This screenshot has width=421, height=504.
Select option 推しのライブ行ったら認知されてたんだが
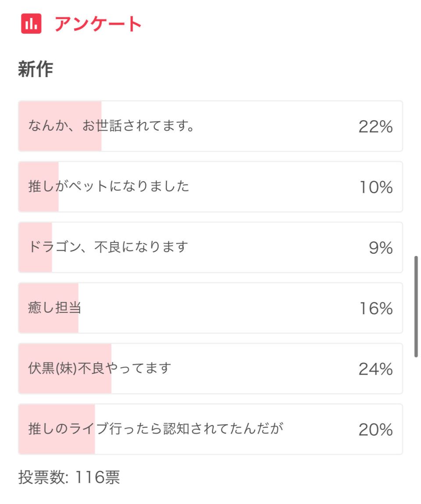[210, 429]
